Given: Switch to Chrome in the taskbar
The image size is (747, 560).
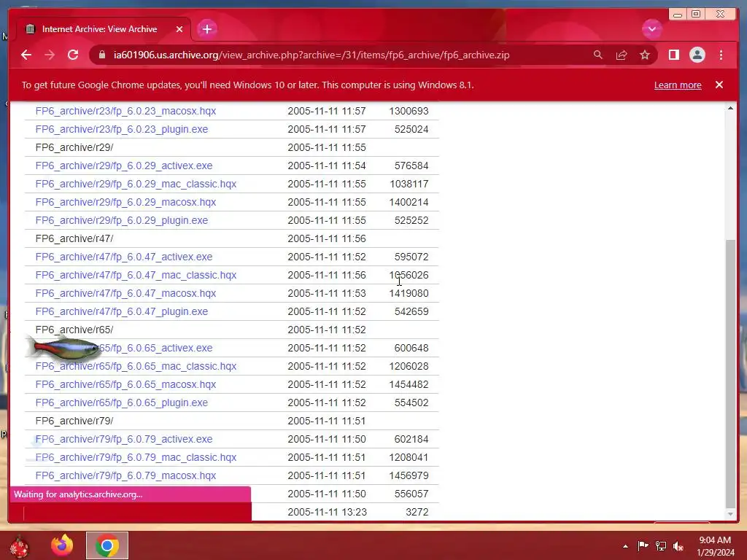Looking at the screenshot, I should (x=107, y=545).
